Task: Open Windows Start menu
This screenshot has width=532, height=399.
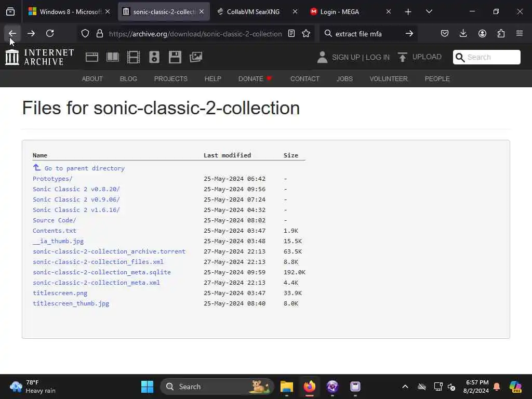Action: [147, 387]
